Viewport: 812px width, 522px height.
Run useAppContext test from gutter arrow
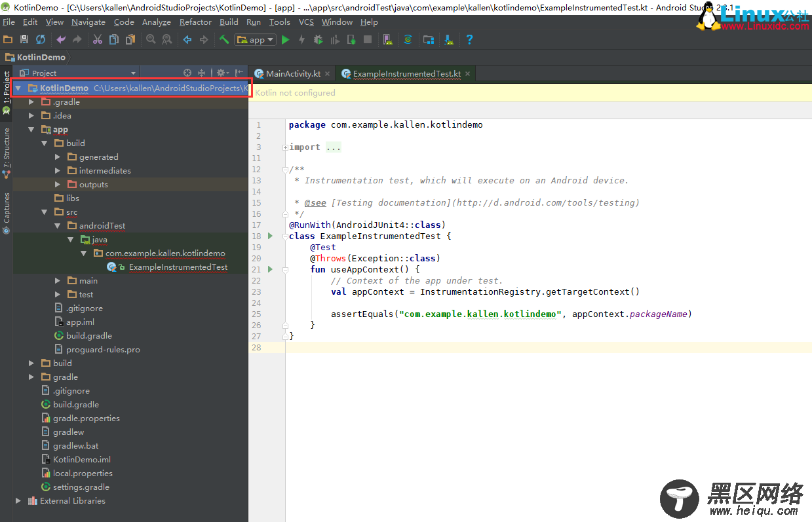[x=270, y=269]
